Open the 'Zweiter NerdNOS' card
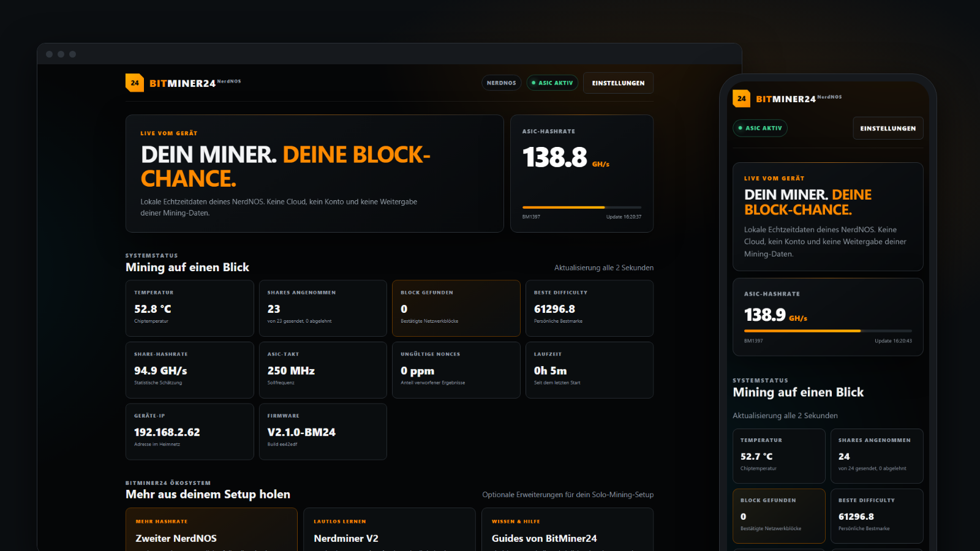 (211, 530)
